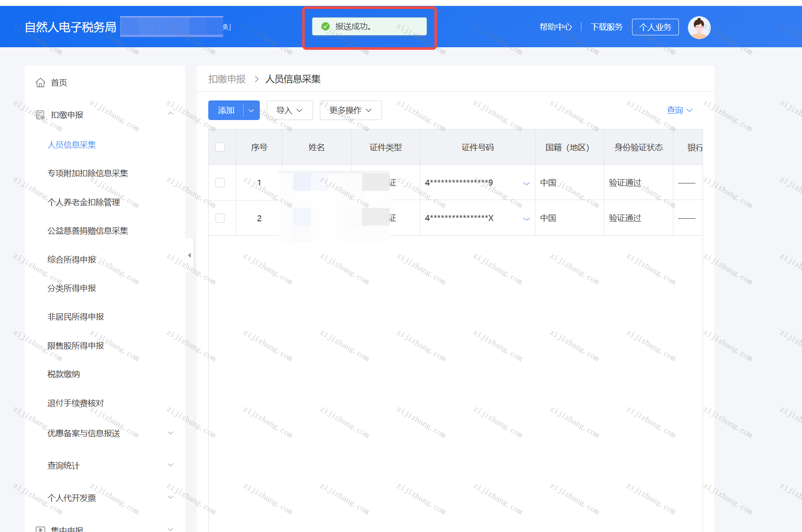Click the 身份验证状态 column header
This screenshot has height=532, width=802.
[x=638, y=147]
